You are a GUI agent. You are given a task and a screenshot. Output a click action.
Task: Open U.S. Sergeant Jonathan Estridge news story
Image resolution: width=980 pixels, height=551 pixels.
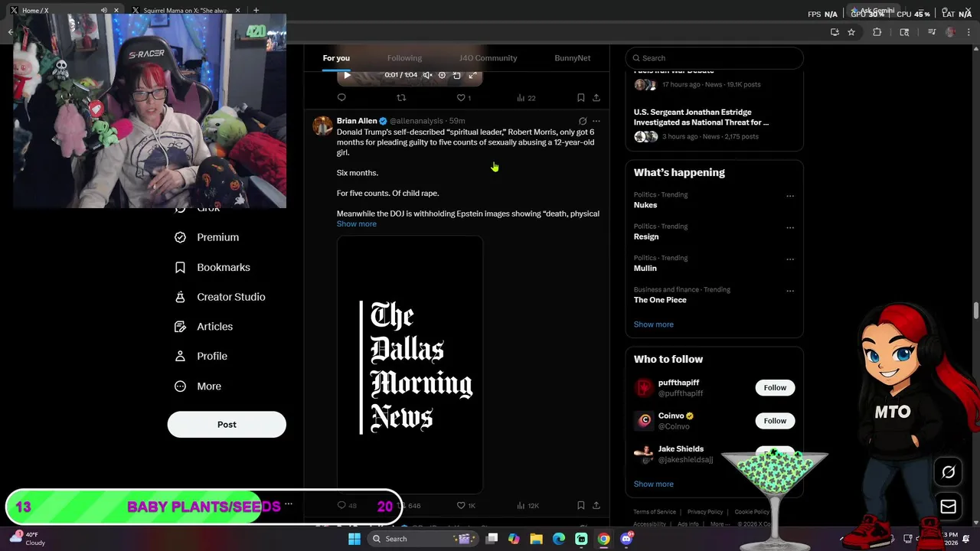point(701,117)
